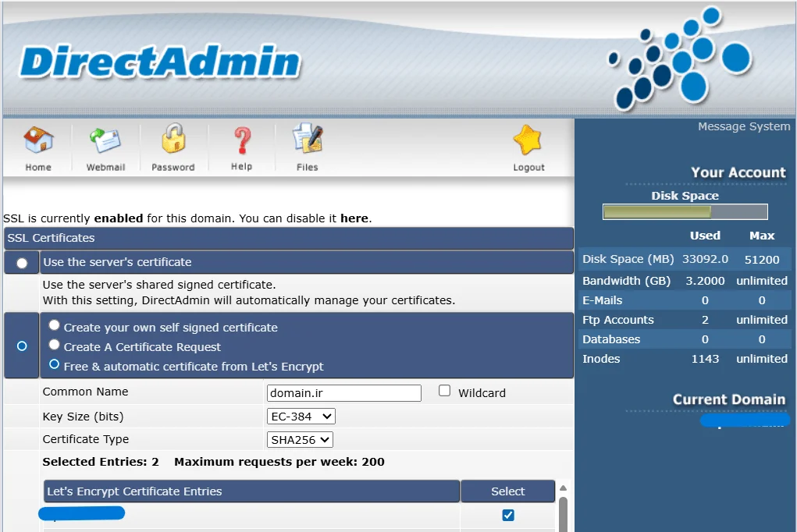The image size is (797, 532).
Task: Select 'Use the server's certificate' radio button
Action: (x=22, y=263)
